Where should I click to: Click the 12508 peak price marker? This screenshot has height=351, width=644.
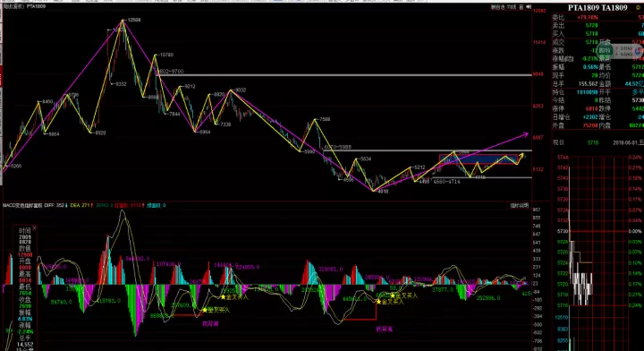point(133,20)
